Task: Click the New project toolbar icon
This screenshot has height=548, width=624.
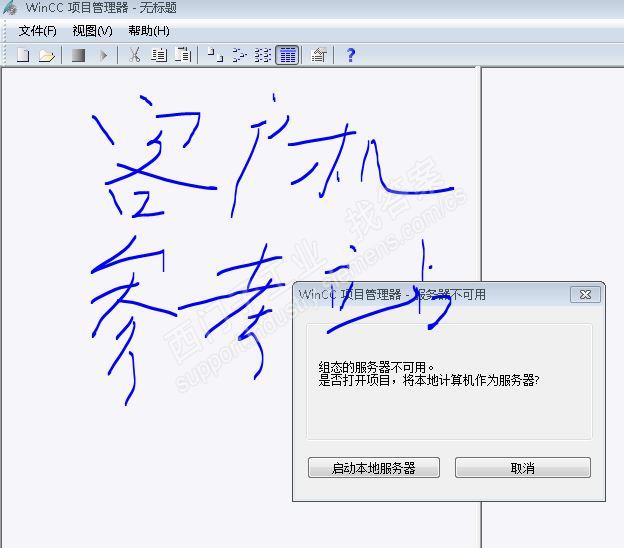Action: pyautogui.click(x=23, y=55)
